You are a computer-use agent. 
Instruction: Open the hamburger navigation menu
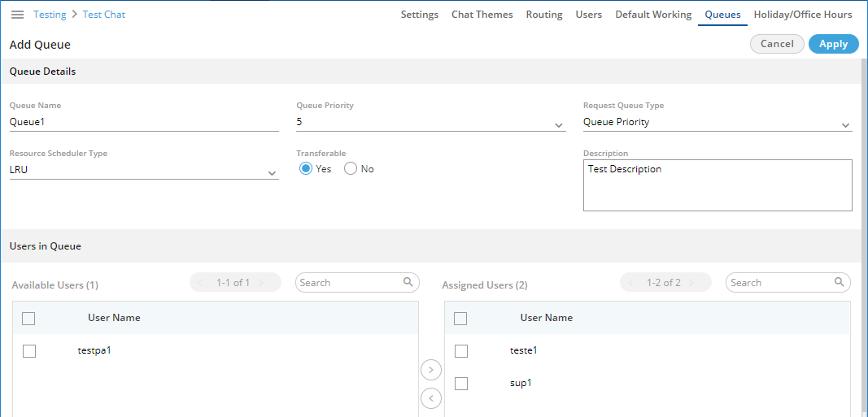(17, 15)
